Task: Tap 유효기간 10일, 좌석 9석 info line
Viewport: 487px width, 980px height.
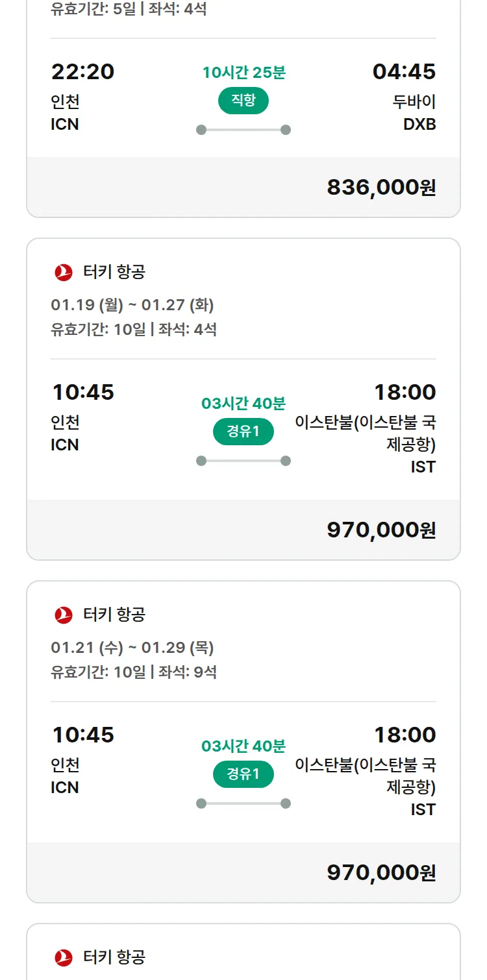Action: click(x=134, y=672)
